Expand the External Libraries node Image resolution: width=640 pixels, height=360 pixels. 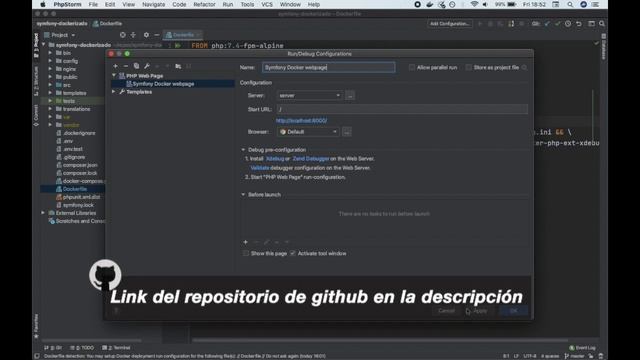tap(43, 213)
